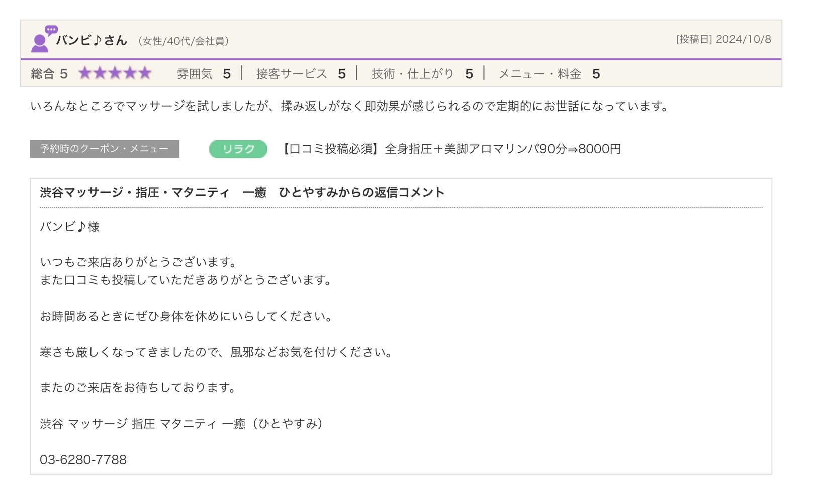The width and height of the screenshot is (821, 504).
Task: Open reviewer name バンビ♪さん
Action: coord(92,40)
